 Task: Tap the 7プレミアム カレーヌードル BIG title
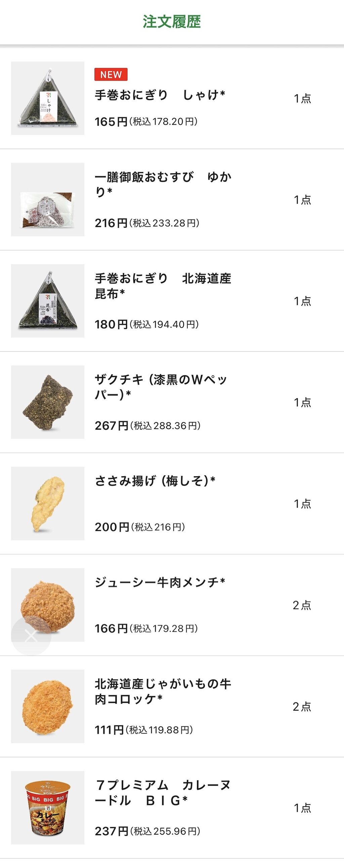(x=163, y=793)
